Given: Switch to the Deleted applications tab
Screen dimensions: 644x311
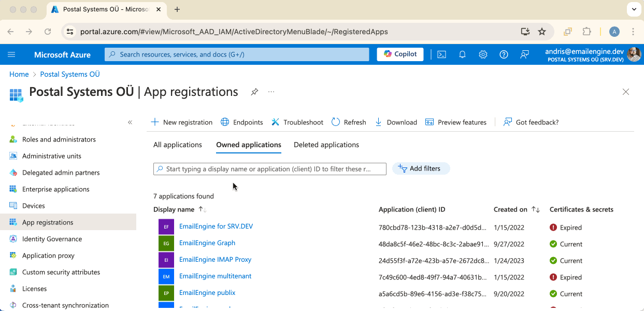Looking at the screenshot, I should (x=326, y=145).
